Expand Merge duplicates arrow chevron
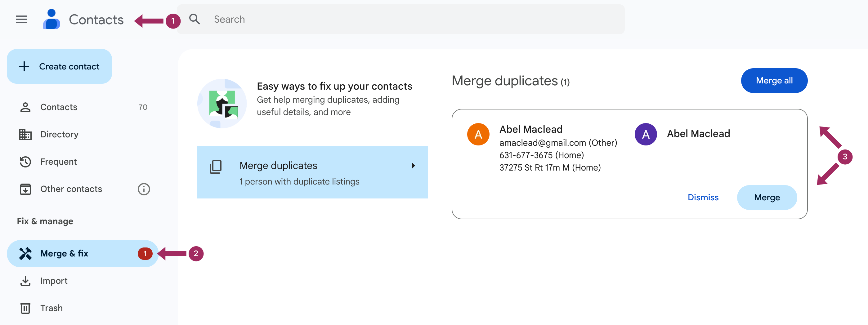 [413, 166]
